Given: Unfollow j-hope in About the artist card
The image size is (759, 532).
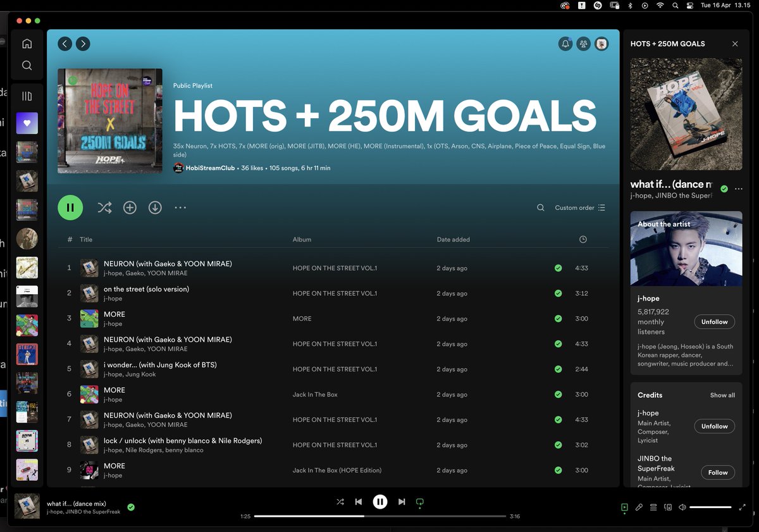Looking at the screenshot, I should 715,322.
